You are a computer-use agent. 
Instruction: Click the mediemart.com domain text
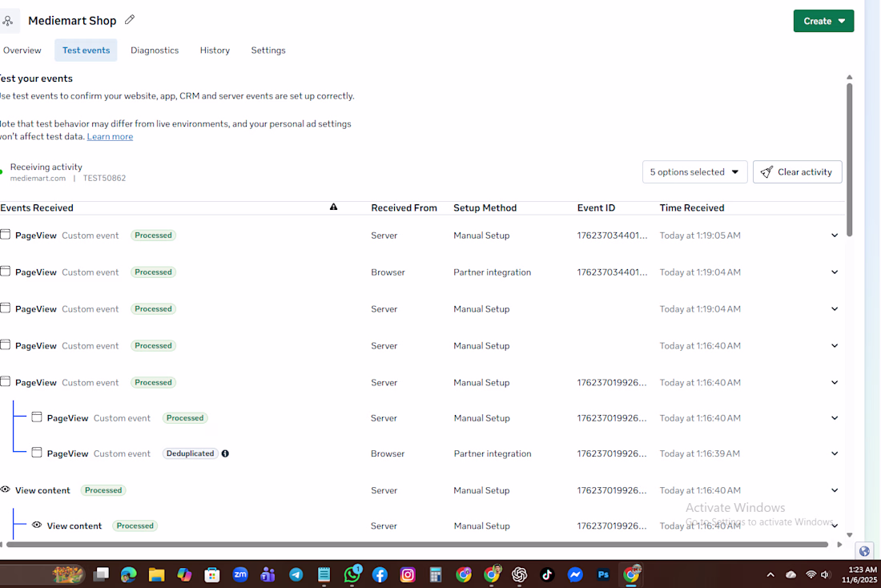click(x=38, y=178)
